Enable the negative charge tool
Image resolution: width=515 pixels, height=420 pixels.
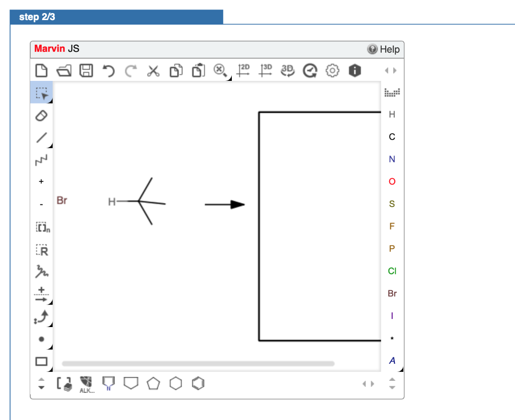click(x=41, y=204)
